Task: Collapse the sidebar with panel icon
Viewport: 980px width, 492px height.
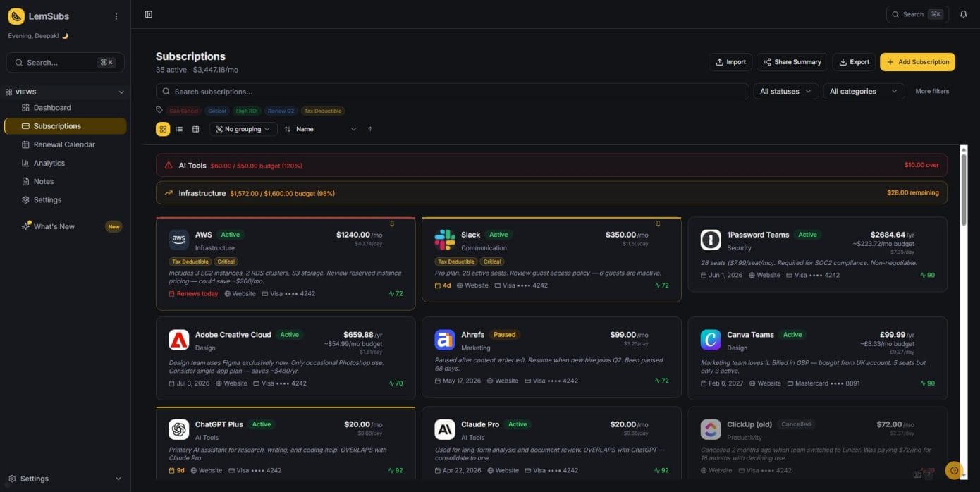Action: click(148, 14)
